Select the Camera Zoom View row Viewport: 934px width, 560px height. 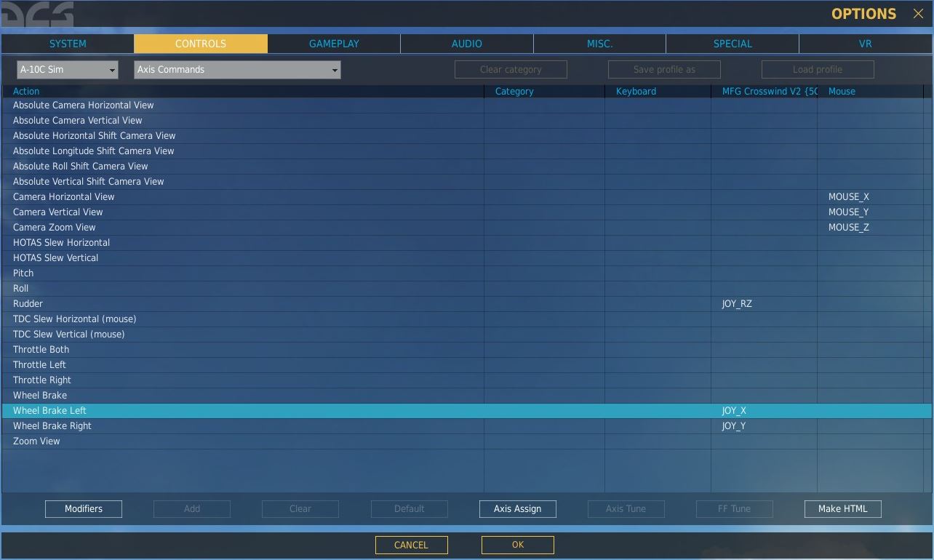(466, 228)
